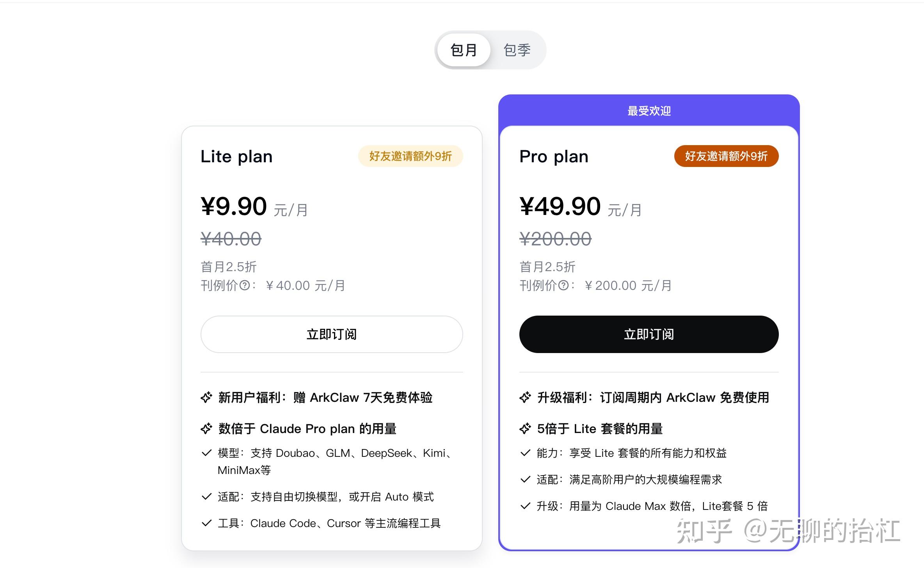Screen dimensions: 924x568
Task: Click checkmark next to 适配：支持自由切换模型
Action: click(x=206, y=497)
